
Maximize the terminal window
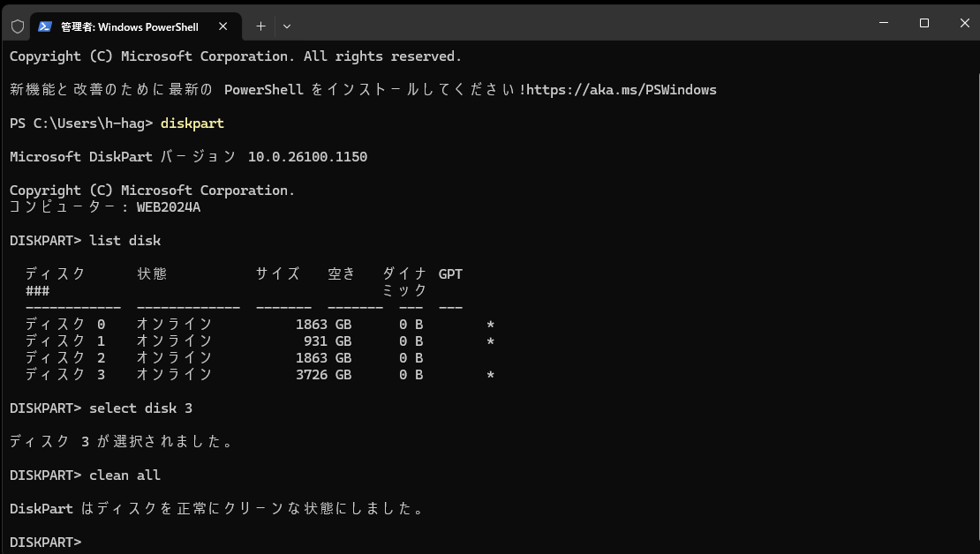(924, 22)
